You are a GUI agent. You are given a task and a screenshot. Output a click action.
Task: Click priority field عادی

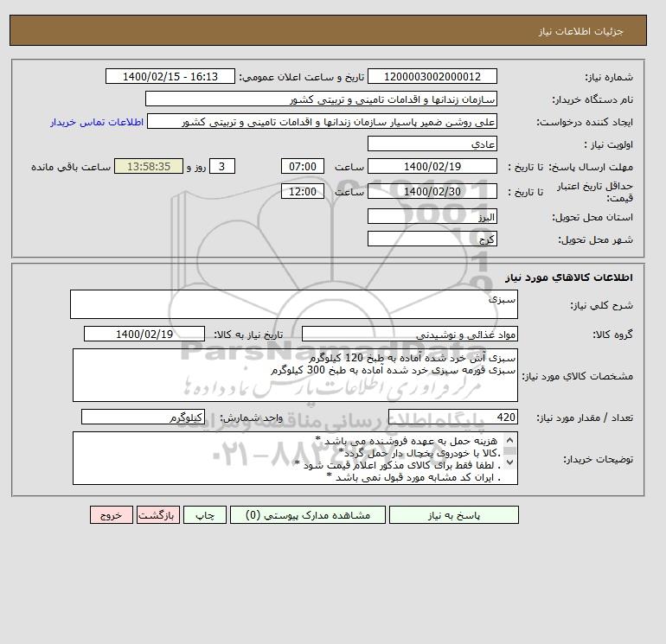pyautogui.click(x=432, y=143)
